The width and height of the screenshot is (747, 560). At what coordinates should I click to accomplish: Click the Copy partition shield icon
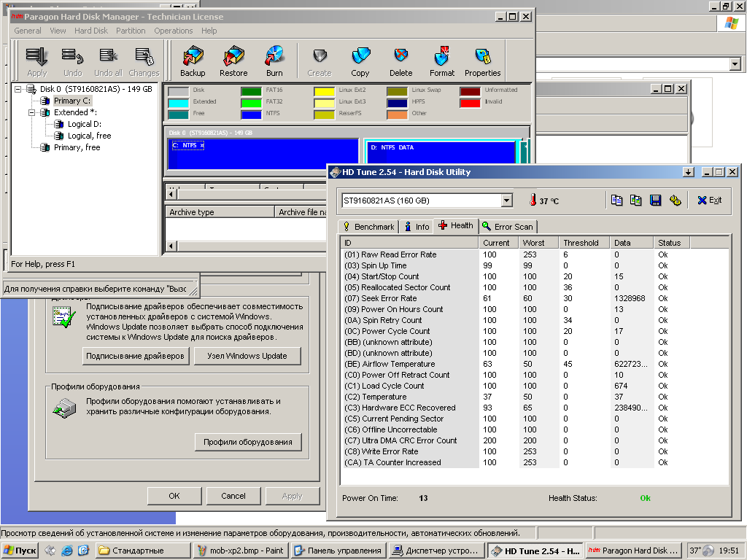[360, 56]
